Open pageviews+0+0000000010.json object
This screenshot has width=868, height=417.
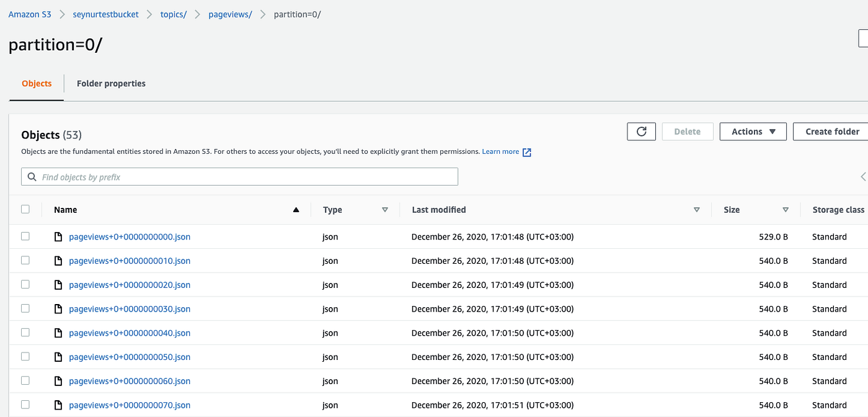pos(130,261)
